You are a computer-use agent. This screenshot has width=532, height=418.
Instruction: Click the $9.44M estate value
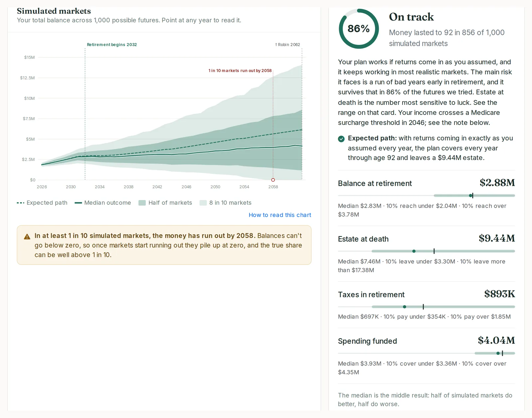(x=497, y=238)
